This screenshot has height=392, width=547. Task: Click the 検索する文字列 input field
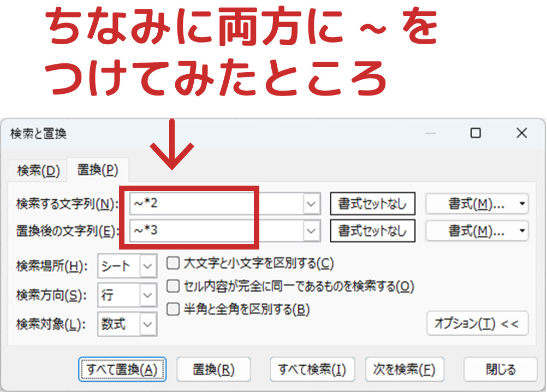point(216,204)
